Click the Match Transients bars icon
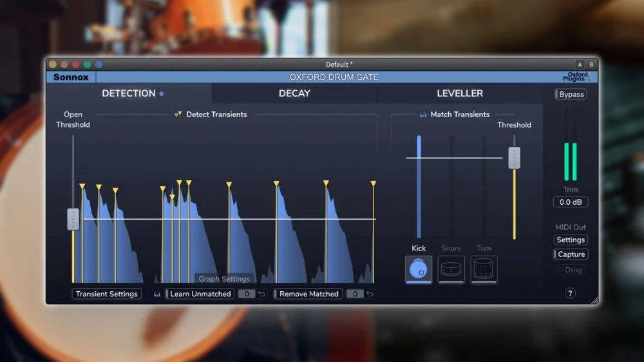Image resolution: width=644 pixels, height=362 pixels. tap(423, 115)
